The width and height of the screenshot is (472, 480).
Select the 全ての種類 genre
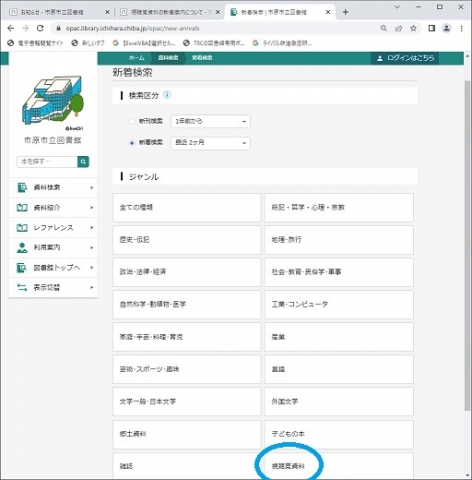[187, 208]
